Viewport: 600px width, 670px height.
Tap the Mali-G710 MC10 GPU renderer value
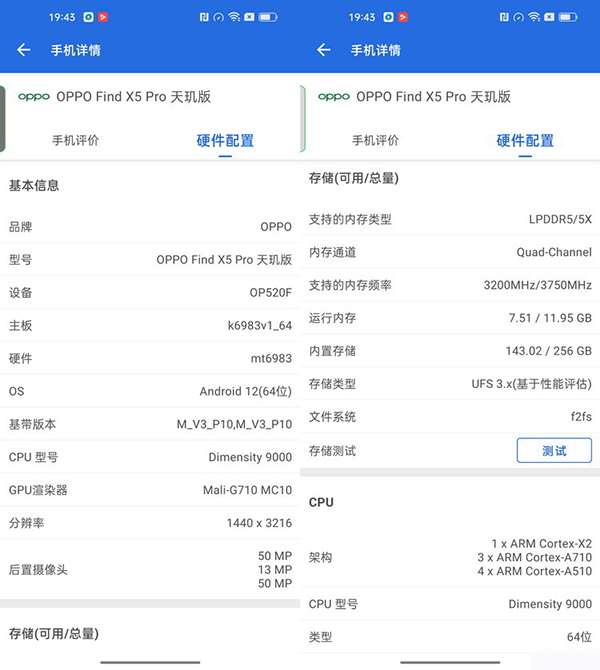[247, 490]
